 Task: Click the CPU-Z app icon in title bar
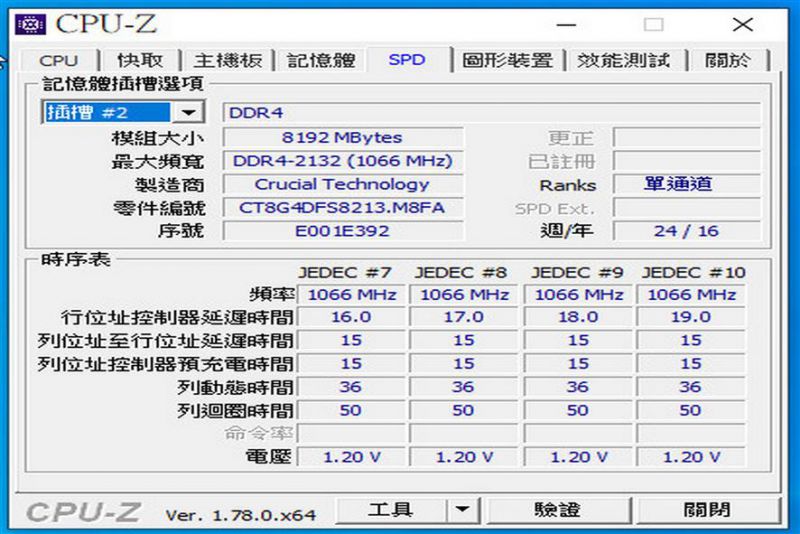pyautogui.click(x=30, y=24)
